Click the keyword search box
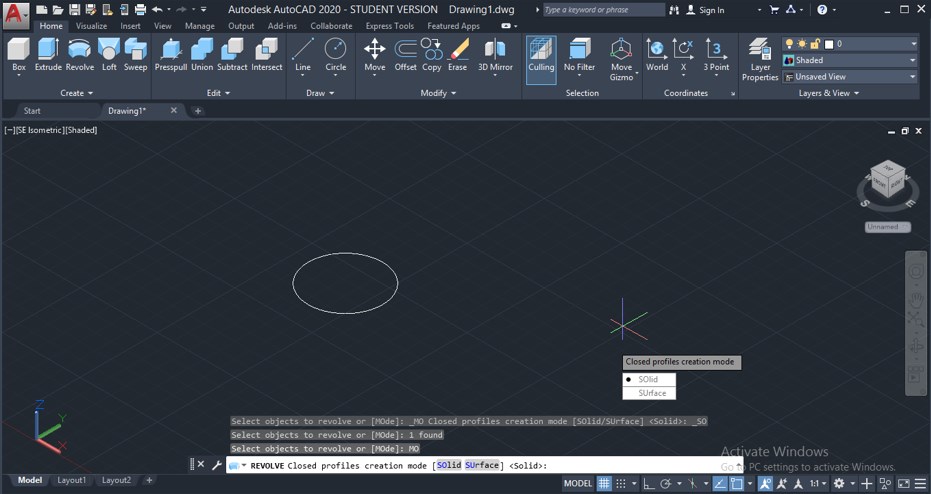 pos(603,10)
